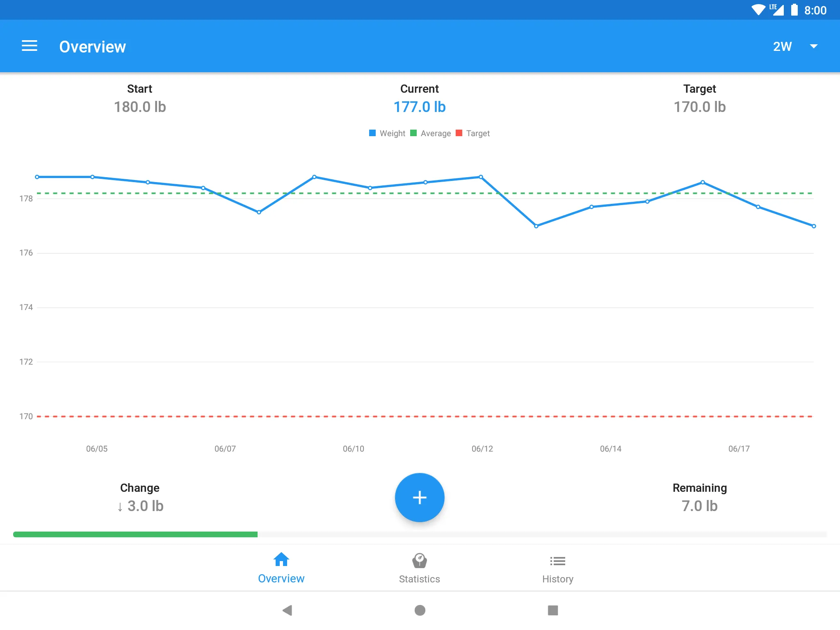
Task: Tap the 06/05 date label on chart
Action: click(98, 447)
